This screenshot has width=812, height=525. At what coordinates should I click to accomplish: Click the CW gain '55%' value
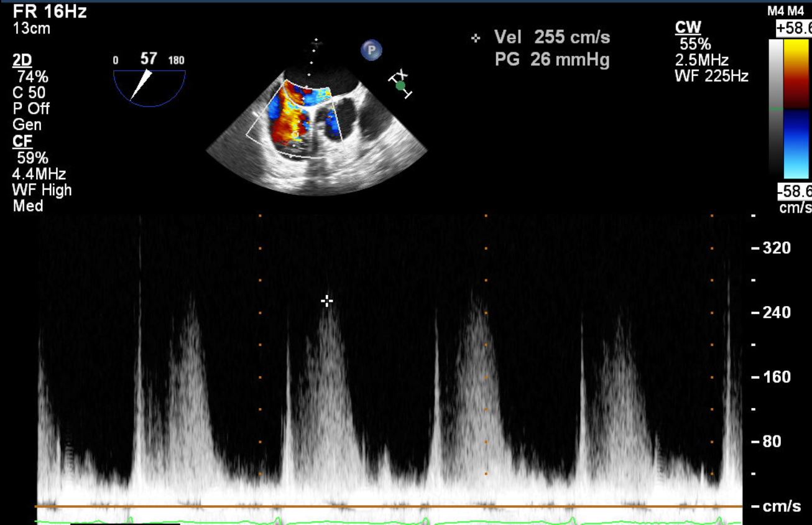(696, 44)
